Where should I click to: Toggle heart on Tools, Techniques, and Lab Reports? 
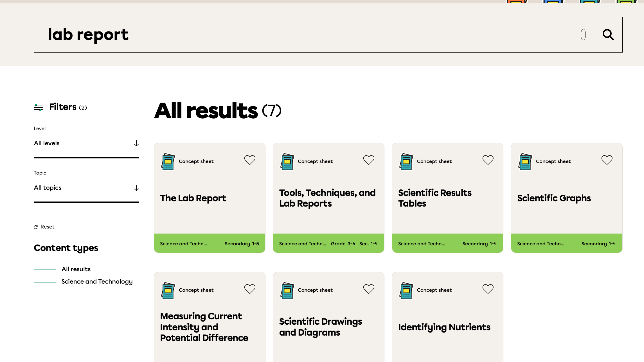coord(369,160)
